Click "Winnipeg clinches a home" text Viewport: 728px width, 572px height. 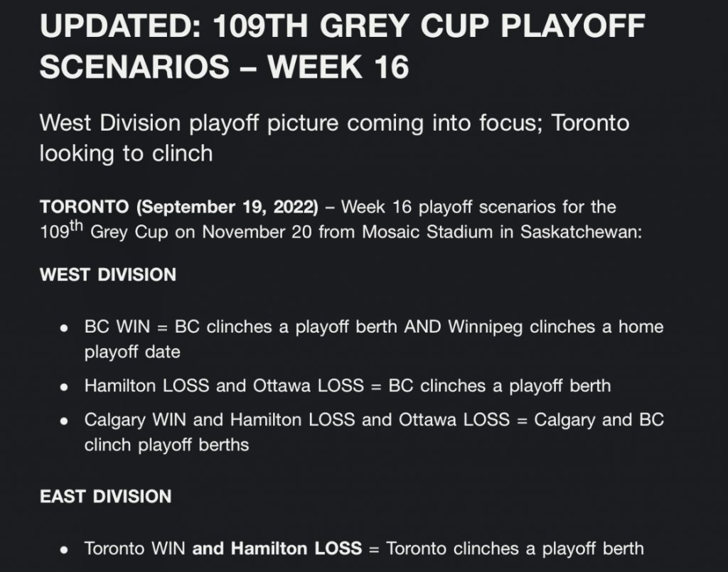click(555, 328)
